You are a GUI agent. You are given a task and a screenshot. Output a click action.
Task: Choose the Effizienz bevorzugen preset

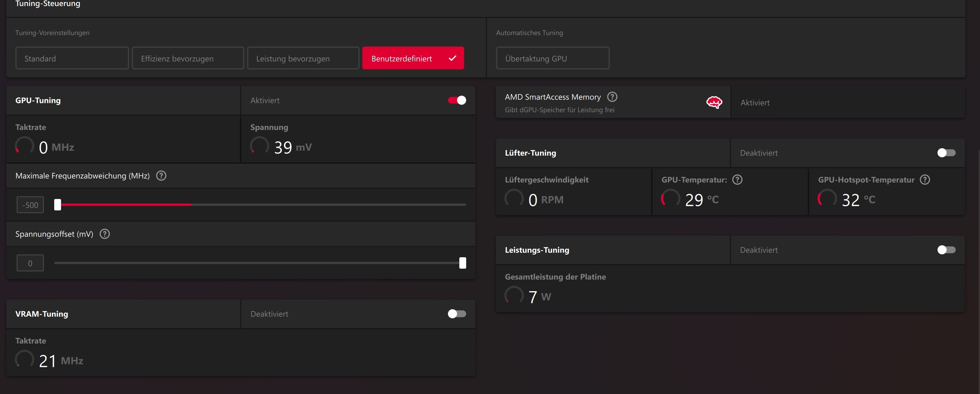click(x=187, y=58)
